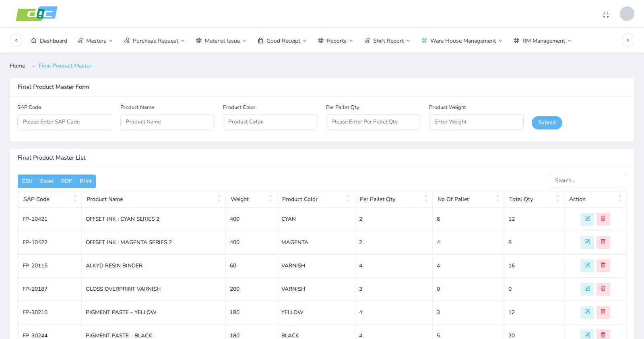
Task: Edit the GLOSS OVERPRINT VARNISH row
Action: [587, 289]
